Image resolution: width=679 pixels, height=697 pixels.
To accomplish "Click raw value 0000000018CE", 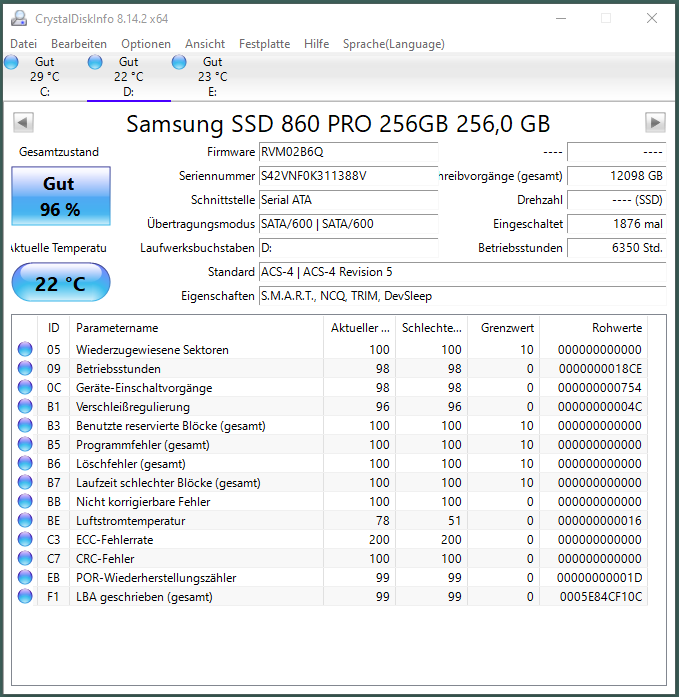I will coord(600,369).
